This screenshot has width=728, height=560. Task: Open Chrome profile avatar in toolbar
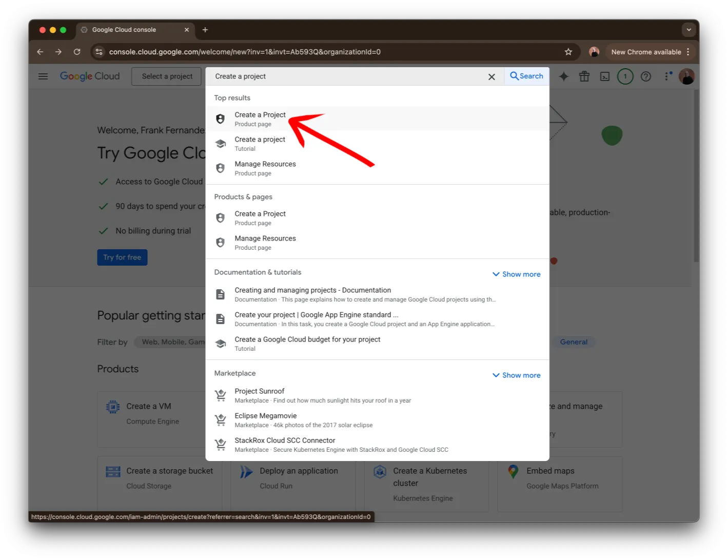click(594, 52)
